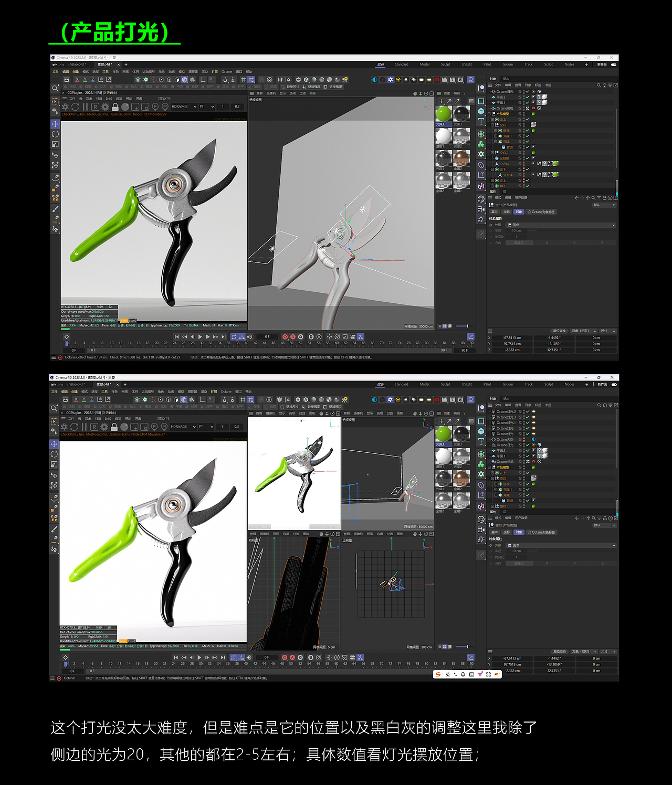Open 渲染 menu in upper window menu bar
The image size is (672, 785).
[205, 72]
